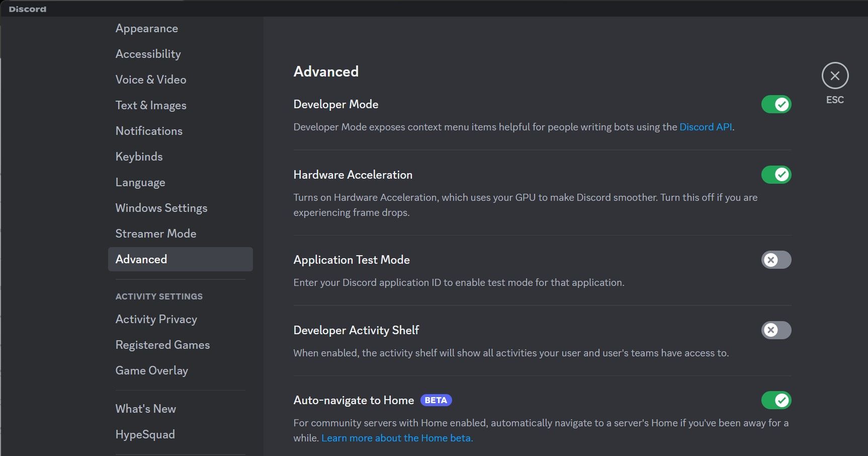Open Activity Privacy settings
Image resolution: width=868 pixels, height=456 pixels.
(156, 319)
